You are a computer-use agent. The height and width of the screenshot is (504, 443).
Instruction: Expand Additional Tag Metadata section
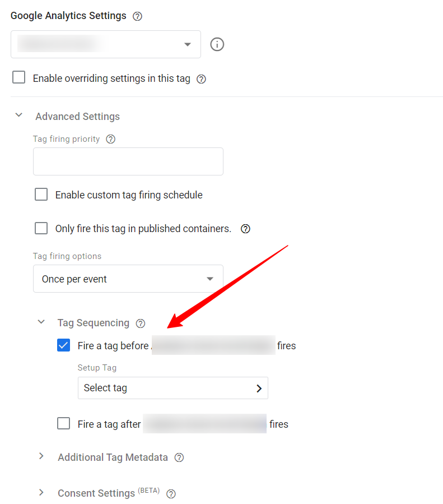(41, 456)
